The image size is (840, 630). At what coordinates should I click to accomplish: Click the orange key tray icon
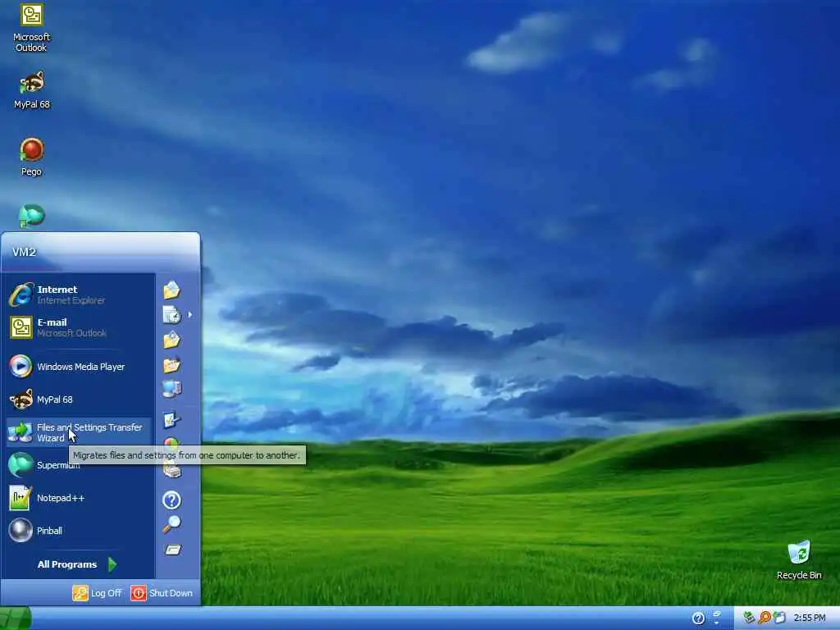(x=764, y=618)
